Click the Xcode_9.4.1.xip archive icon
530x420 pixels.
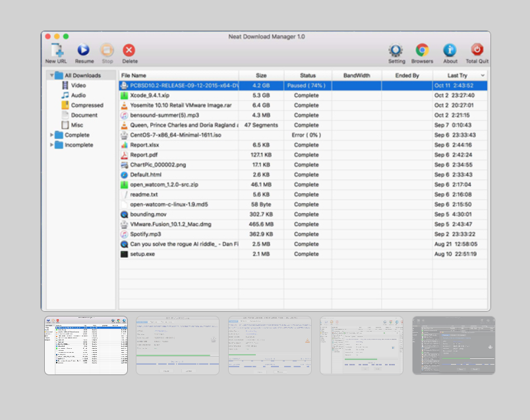click(125, 96)
